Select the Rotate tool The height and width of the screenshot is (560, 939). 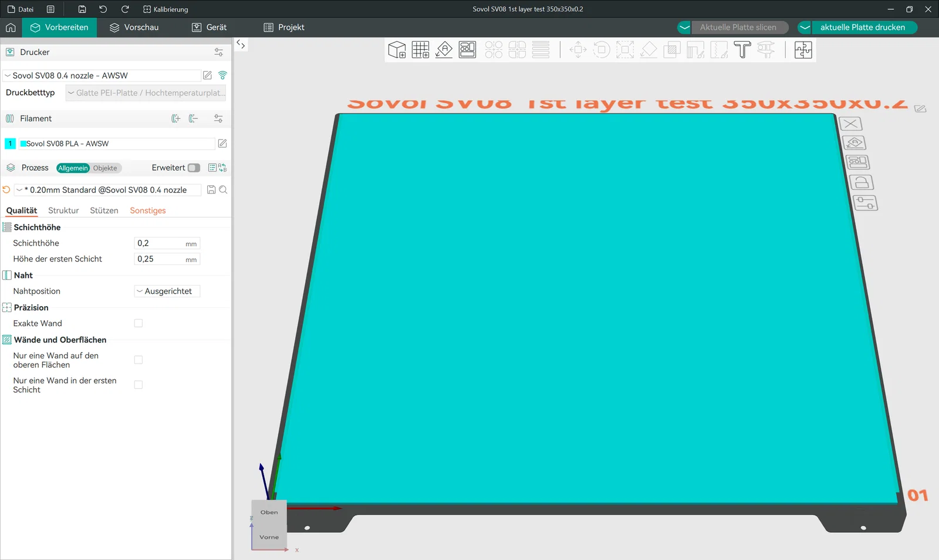click(602, 50)
